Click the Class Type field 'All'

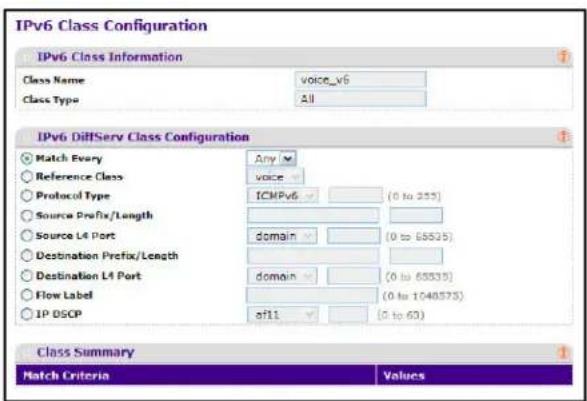click(x=361, y=99)
